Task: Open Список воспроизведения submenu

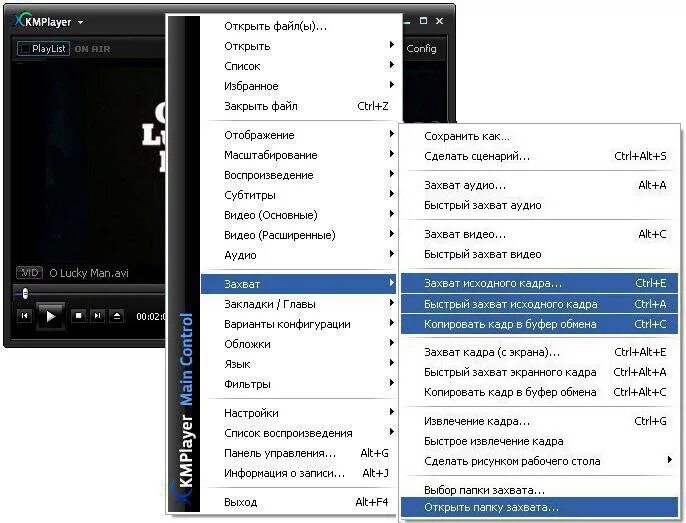Action: [x=299, y=433]
